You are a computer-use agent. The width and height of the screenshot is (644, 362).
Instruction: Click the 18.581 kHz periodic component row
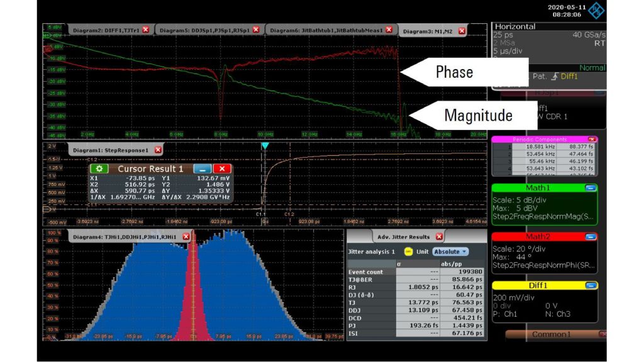[545, 146]
